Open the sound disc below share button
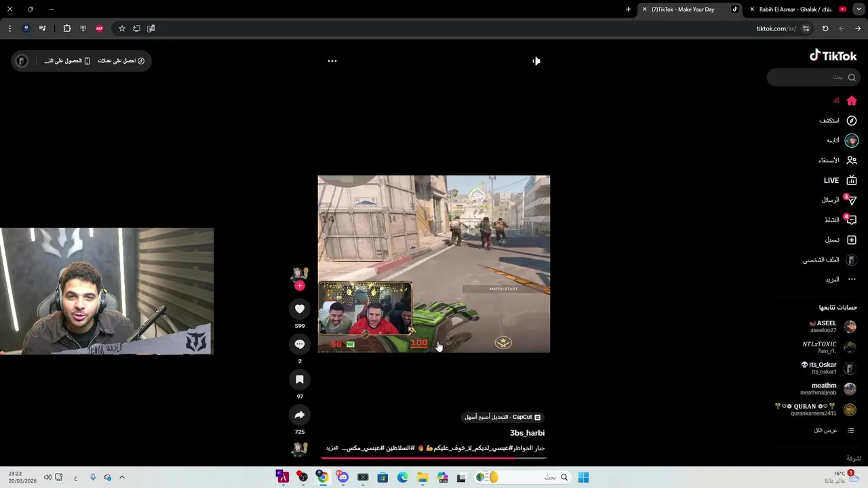Image resolution: width=868 pixels, height=488 pixels. point(300,449)
